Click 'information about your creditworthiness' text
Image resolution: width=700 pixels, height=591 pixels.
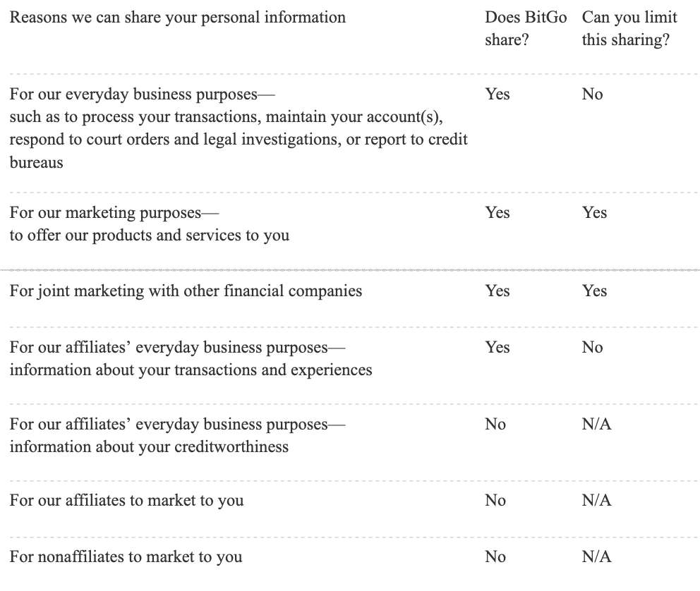pos(149,446)
